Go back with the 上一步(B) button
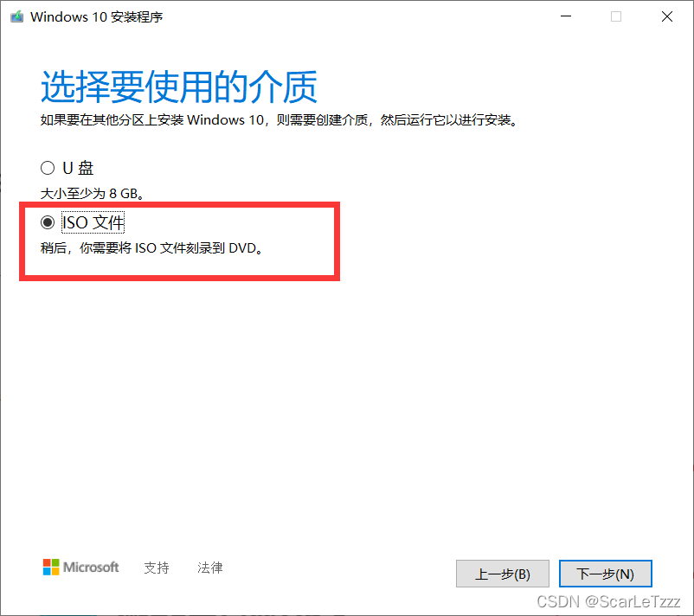This screenshot has width=694, height=616. (x=503, y=574)
